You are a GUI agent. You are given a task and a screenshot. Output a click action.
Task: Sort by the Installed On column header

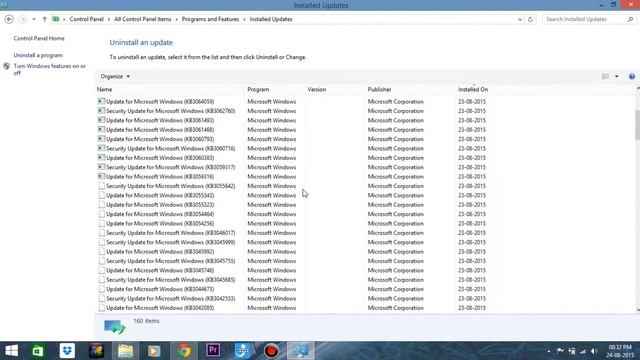point(473,89)
